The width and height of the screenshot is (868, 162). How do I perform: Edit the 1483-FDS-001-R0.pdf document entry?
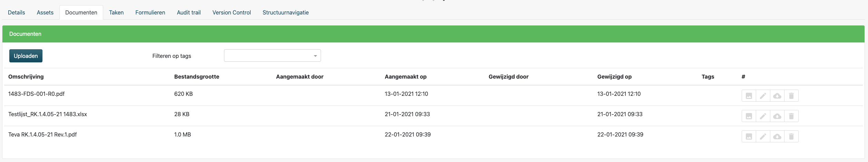pos(763,96)
